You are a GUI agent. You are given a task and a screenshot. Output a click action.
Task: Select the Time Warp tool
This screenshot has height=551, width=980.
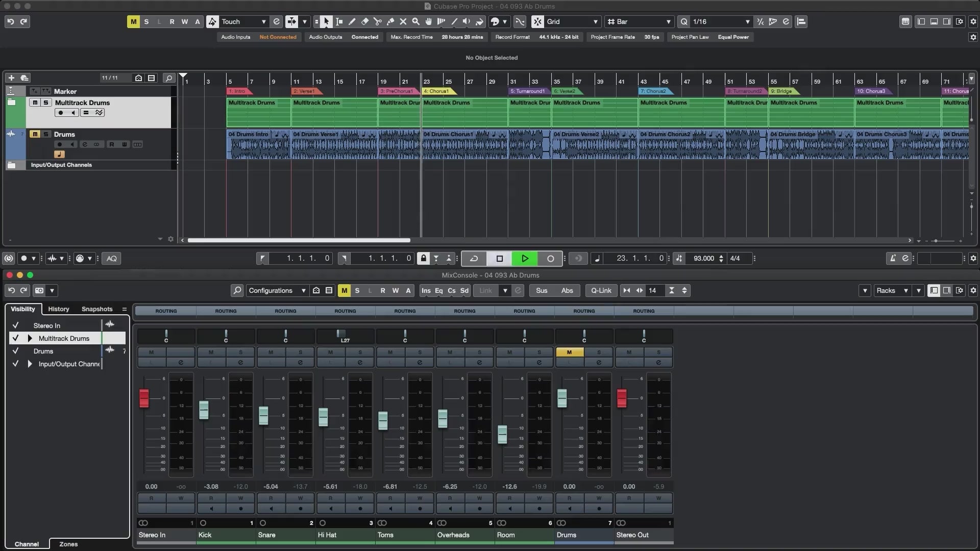pos(441,21)
